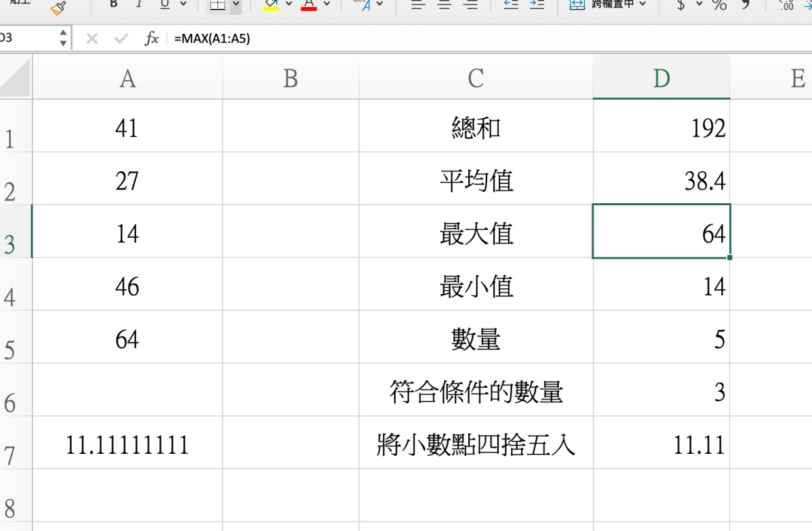Select the row 3 header

[16, 232]
